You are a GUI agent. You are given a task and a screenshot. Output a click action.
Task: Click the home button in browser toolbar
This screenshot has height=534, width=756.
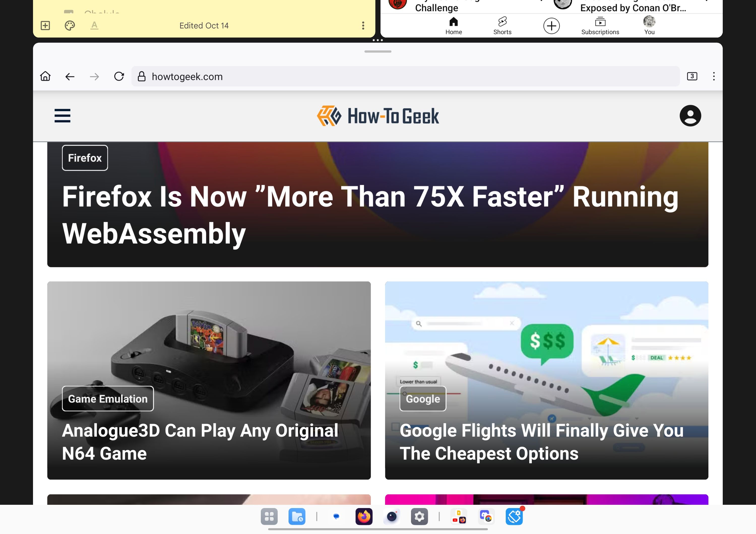pyautogui.click(x=45, y=76)
